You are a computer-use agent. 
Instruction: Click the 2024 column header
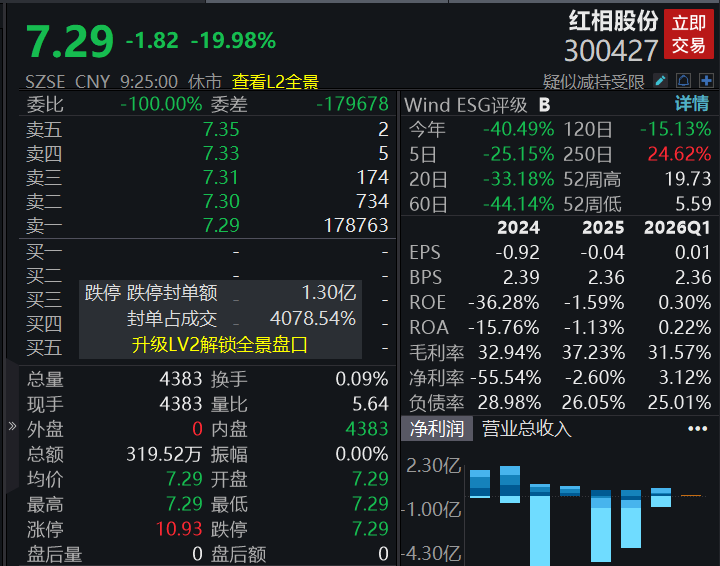pyautogui.click(x=518, y=228)
